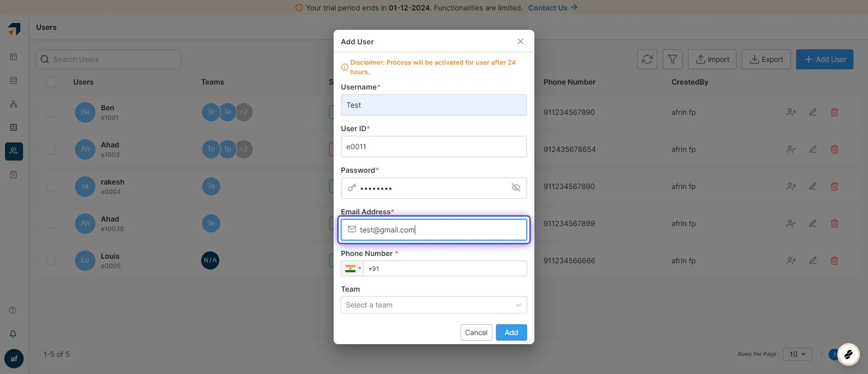The height and width of the screenshot is (374, 868).
Task: Click the Export button
Action: (x=766, y=59)
